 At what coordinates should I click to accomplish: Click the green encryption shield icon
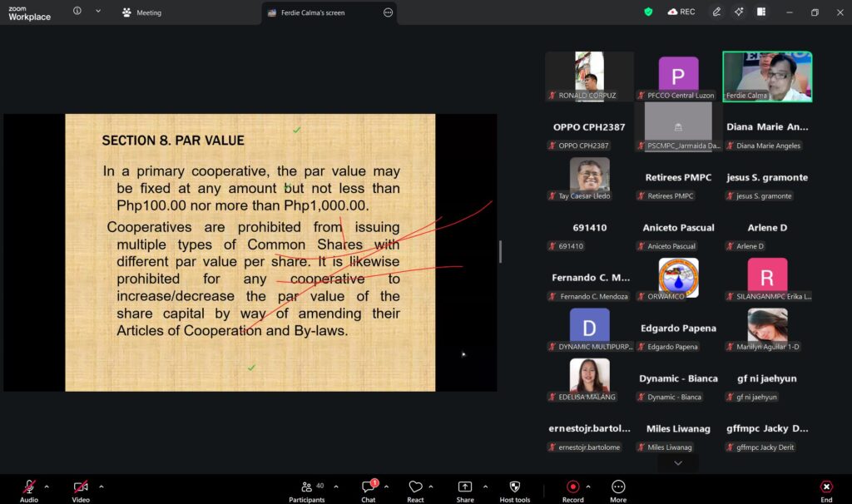tap(648, 12)
